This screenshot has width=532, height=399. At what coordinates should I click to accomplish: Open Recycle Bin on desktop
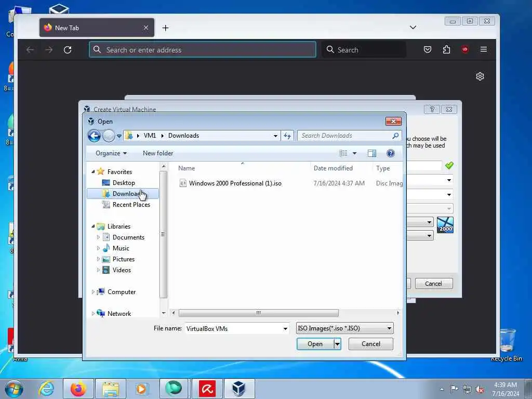point(507,344)
